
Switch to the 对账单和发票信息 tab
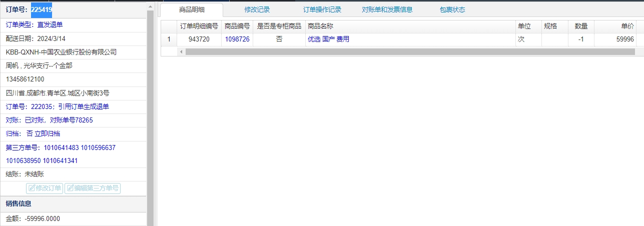(x=387, y=9)
